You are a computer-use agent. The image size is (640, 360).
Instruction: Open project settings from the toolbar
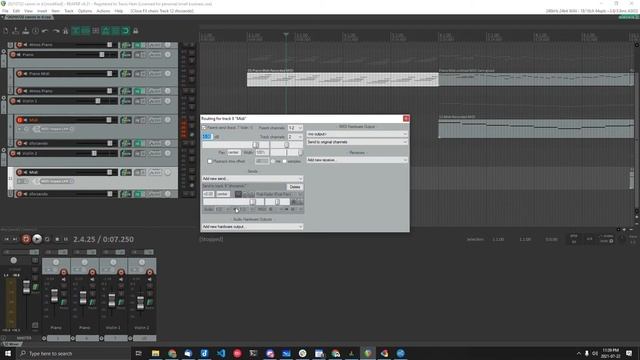36,31
